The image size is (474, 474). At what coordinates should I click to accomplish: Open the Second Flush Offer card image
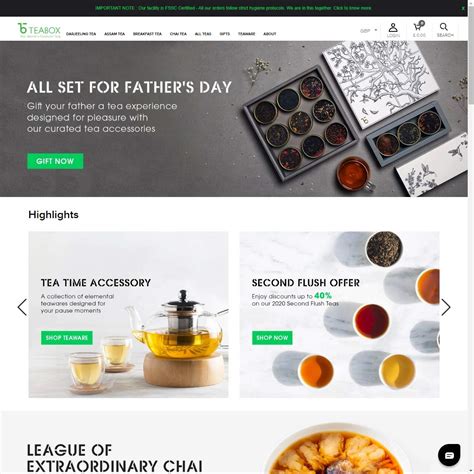[339, 314]
